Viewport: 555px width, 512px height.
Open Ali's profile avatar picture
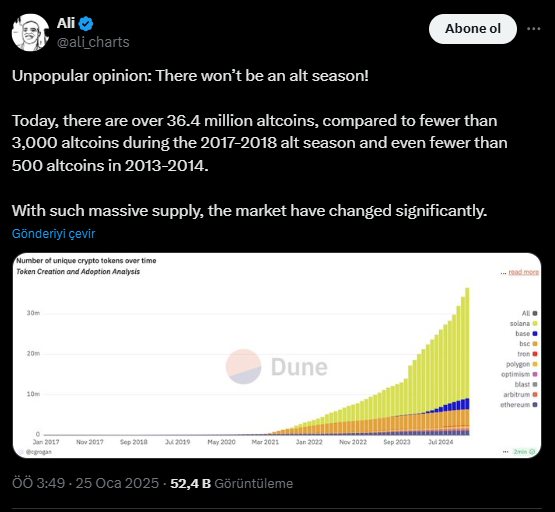click(x=30, y=33)
